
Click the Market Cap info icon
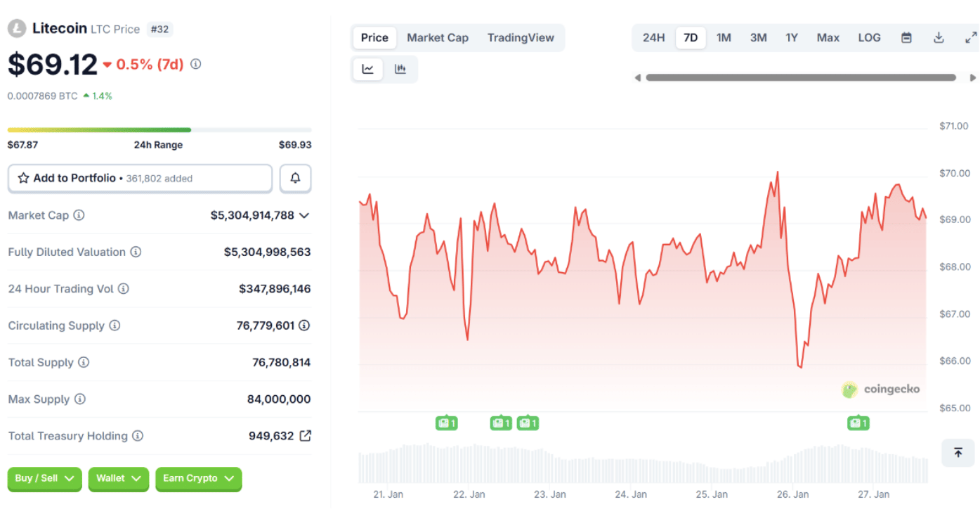[x=79, y=215]
